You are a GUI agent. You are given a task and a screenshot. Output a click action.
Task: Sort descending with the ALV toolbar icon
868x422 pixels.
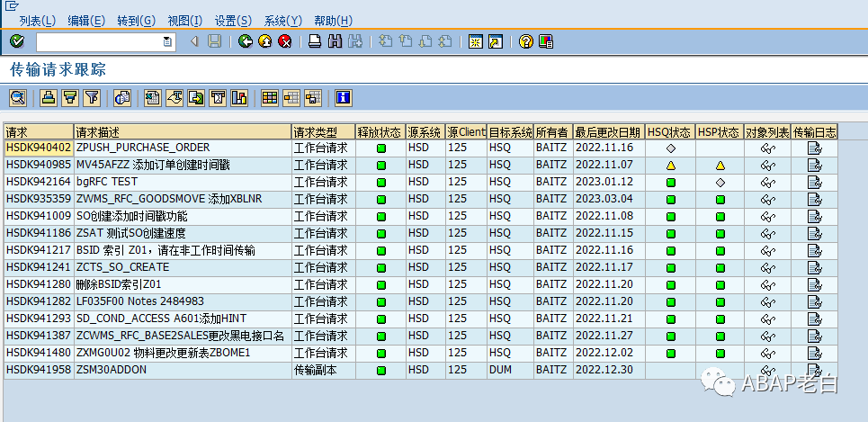(x=70, y=98)
